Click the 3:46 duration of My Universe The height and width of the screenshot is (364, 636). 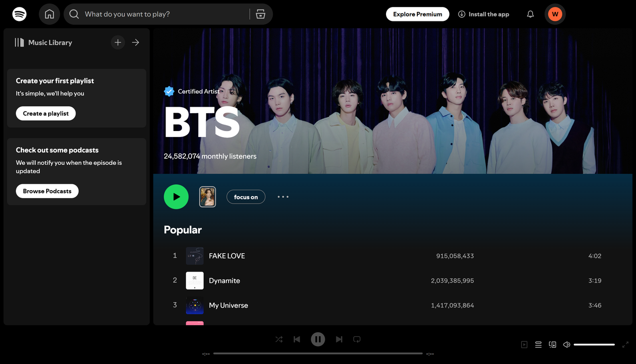point(595,305)
